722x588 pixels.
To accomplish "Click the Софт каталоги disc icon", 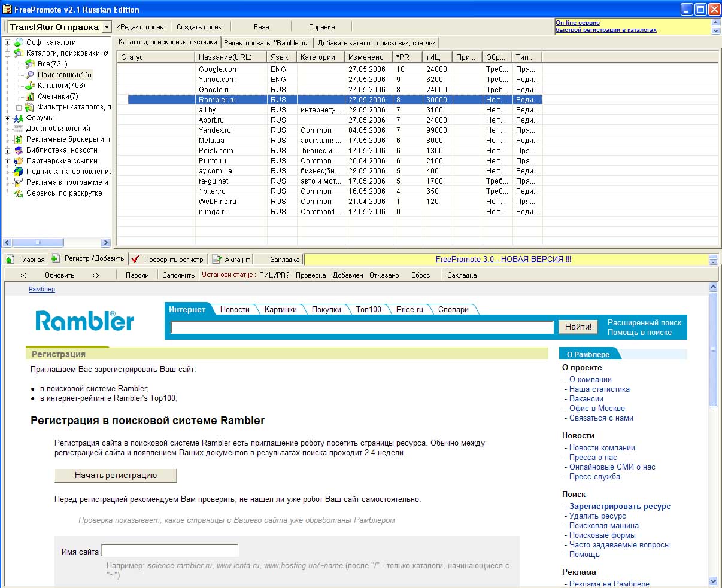I will [19, 42].
